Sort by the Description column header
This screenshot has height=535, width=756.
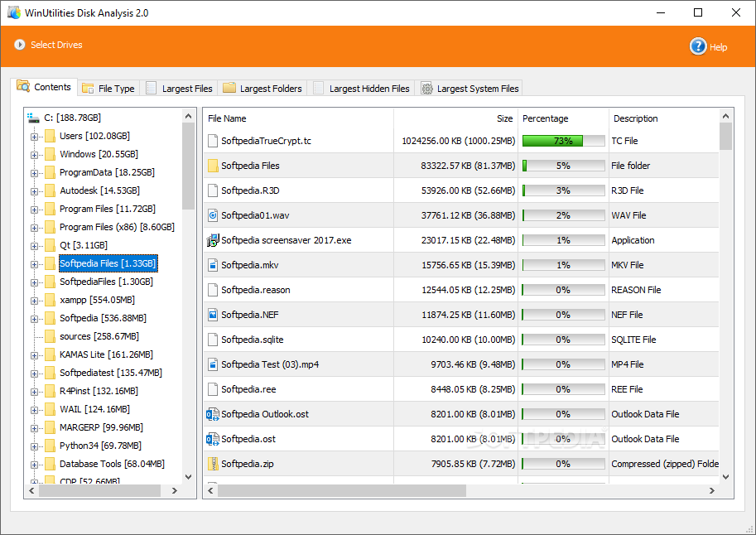pyautogui.click(x=664, y=118)
